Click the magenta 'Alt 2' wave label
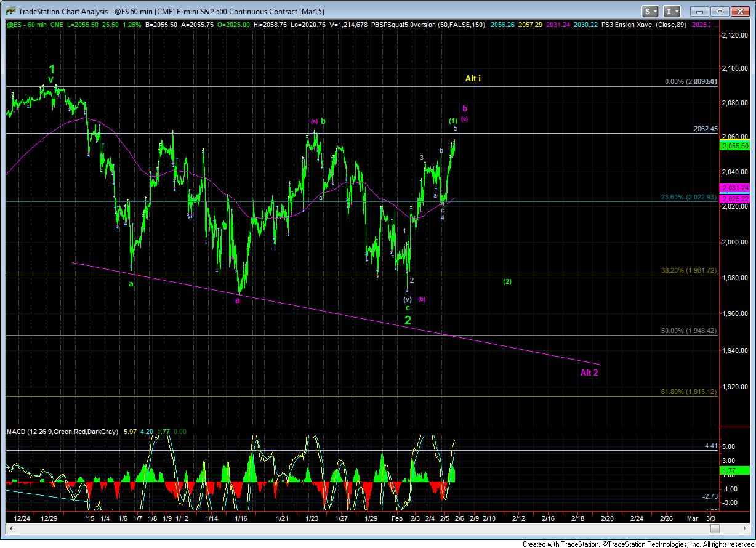Viewport: 756px width, 548px height. pos(589,373)
